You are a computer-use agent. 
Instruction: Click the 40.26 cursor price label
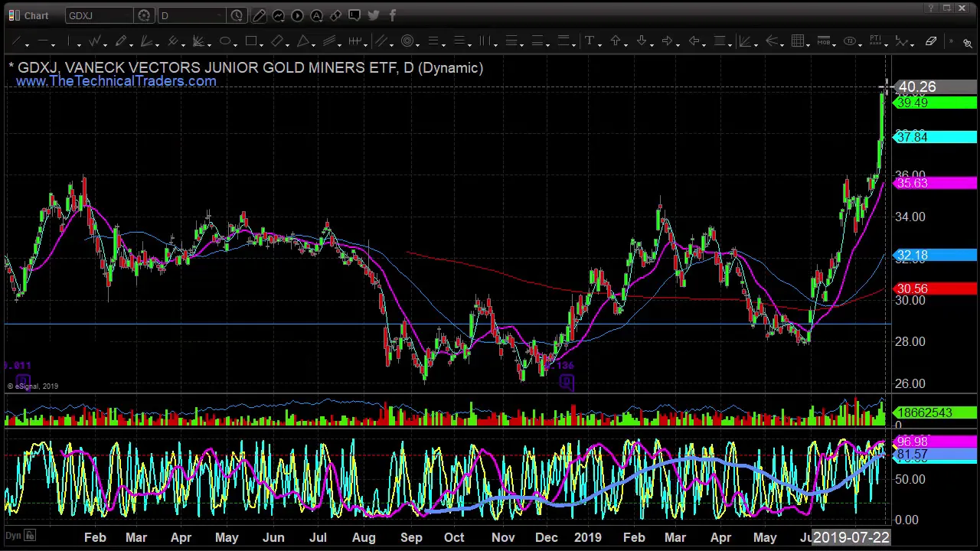pyautogui.click(x=935, y=87)
